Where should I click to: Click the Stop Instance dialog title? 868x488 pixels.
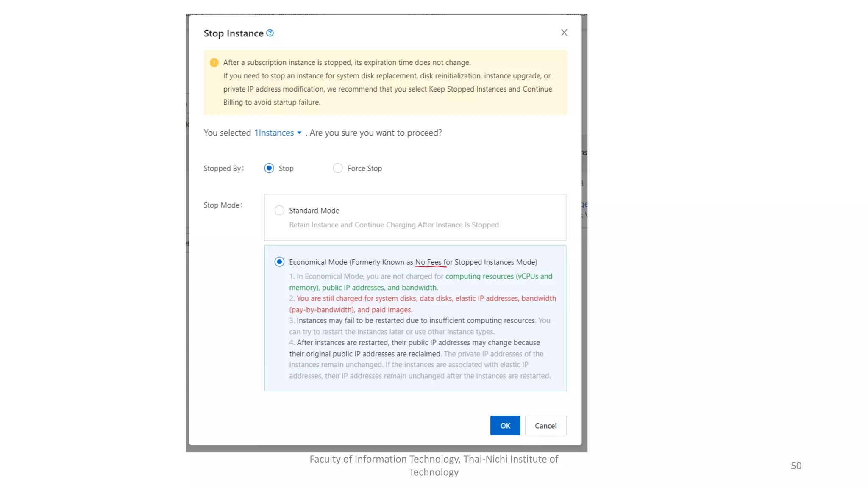[x=233, y=33]
